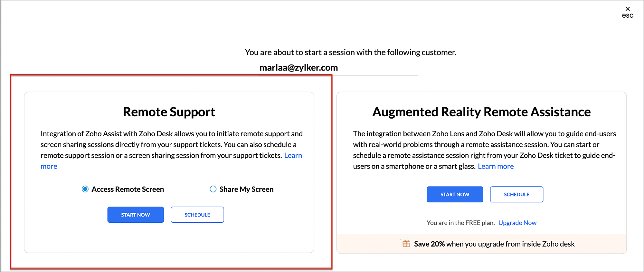Screen dimensions: 644x272
Task: Click SCHEDULE in the Remote Support card
Action: pos(197,215)
